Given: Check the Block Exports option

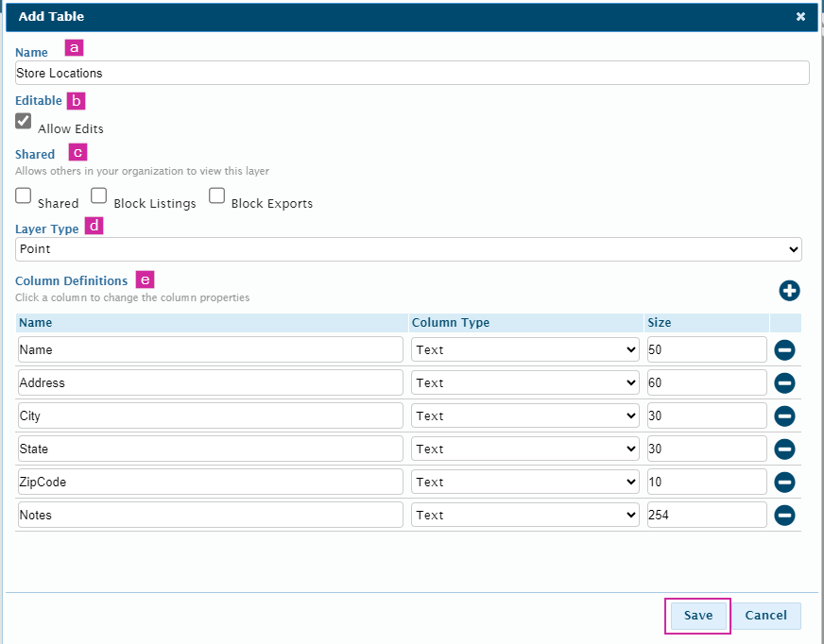Looking at the screenshot, I should pyautogui.click(x=216, y=195).
